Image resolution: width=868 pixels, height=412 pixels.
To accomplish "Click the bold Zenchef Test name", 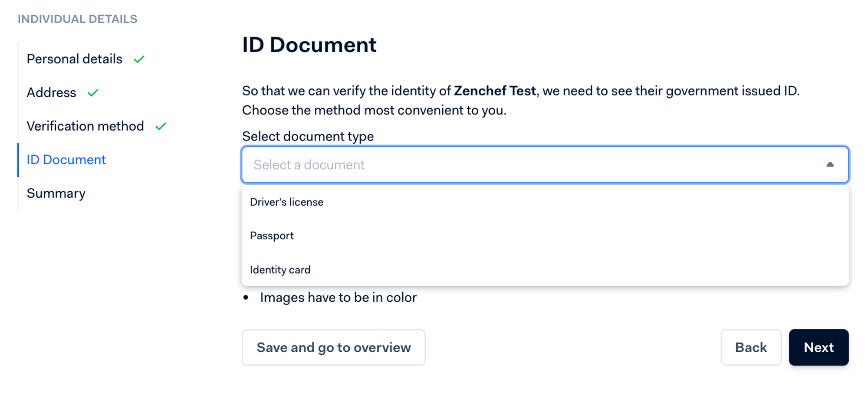I will [495, 91].
